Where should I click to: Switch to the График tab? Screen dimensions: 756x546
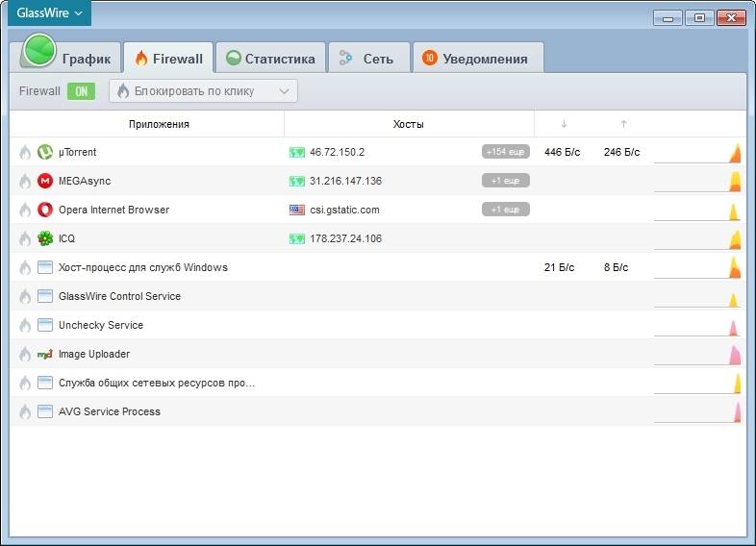[65, 57]
